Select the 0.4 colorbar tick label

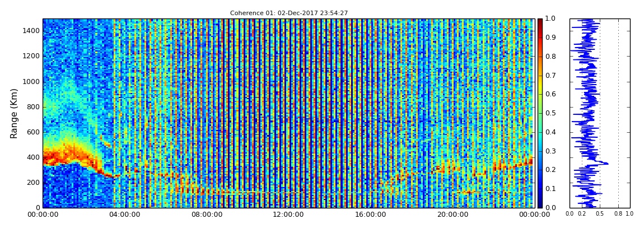(550, 132)
